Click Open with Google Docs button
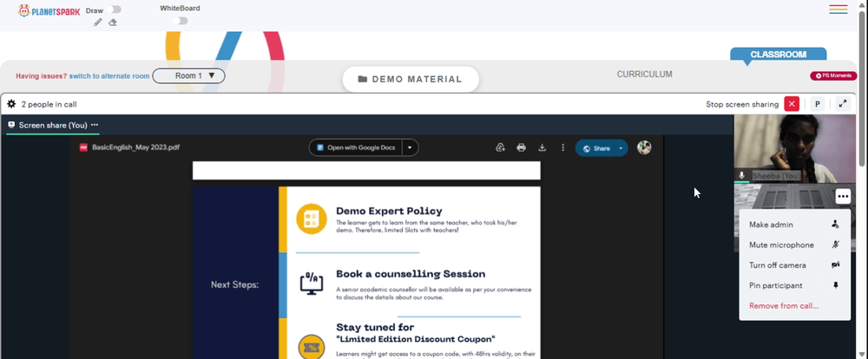Screen dimensions: 868x359 356,147
